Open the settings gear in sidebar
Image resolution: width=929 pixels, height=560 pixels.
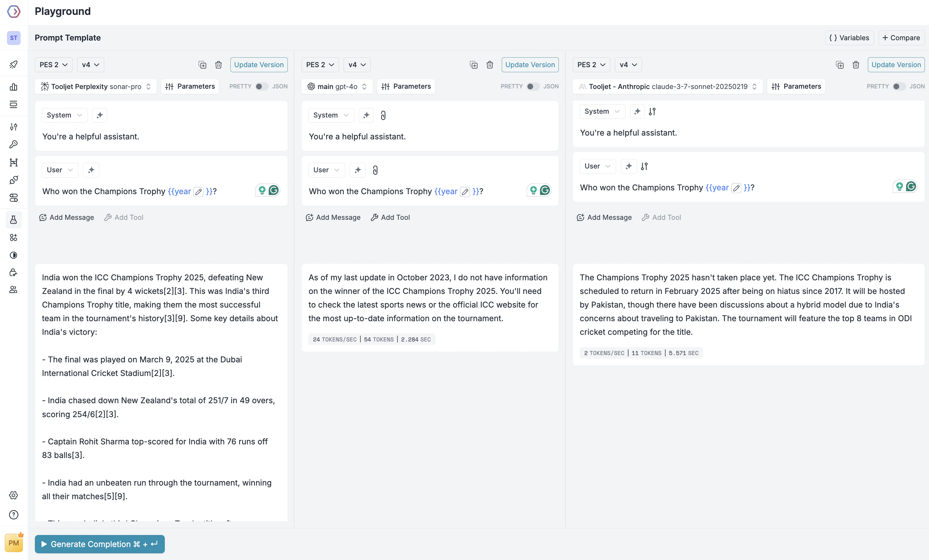[x=14, y=495]
